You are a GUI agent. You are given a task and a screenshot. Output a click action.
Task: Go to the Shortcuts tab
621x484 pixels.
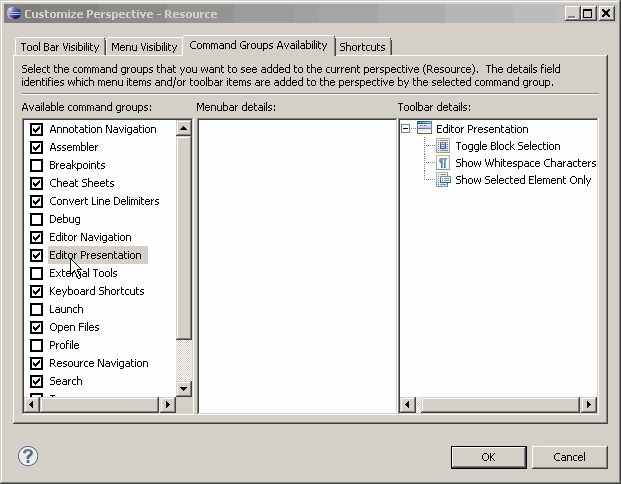pos(362,47)
